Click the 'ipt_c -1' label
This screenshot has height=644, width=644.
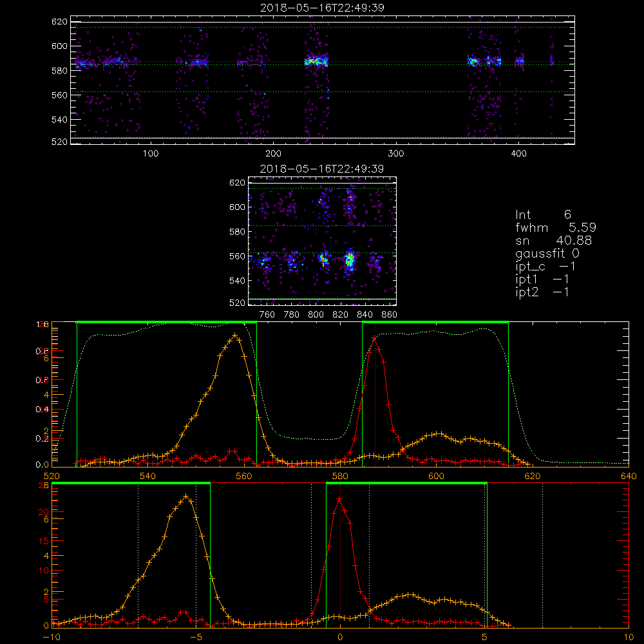pos(545,267)
